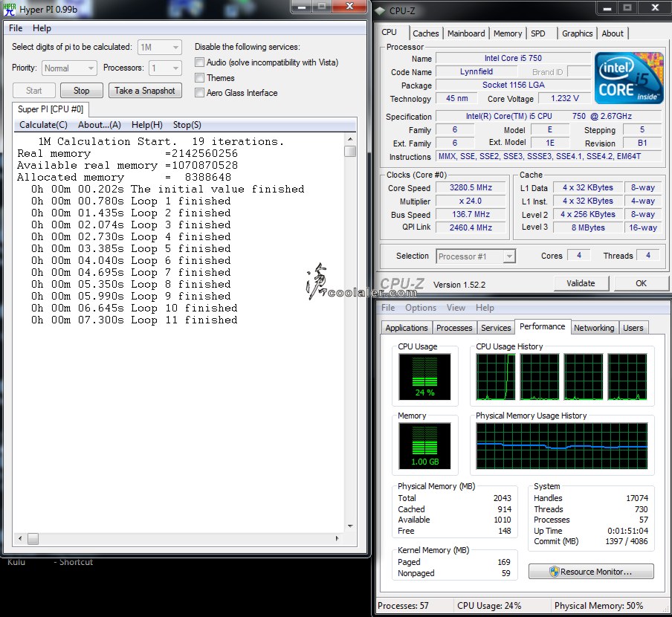Click the Memory meter showing 1.00 GB
Image resolution: width=672 pixels, height=617 pixels.
(424, 446)
